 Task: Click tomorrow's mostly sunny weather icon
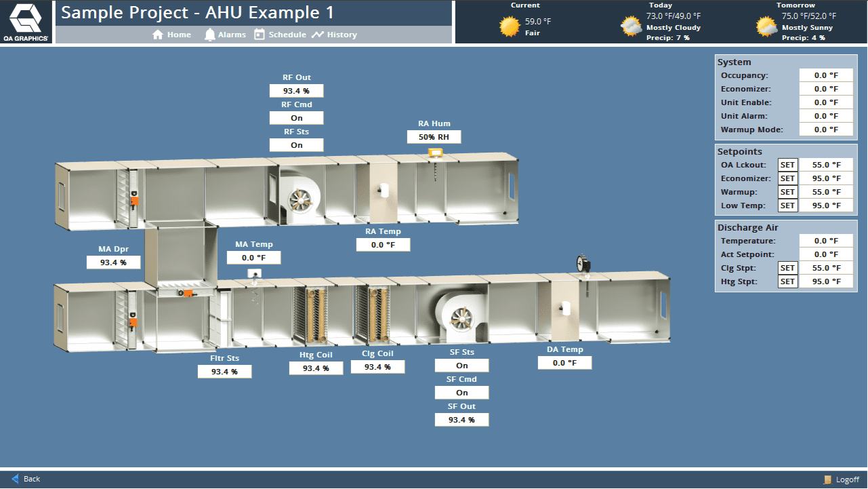[x=767, y=26]
